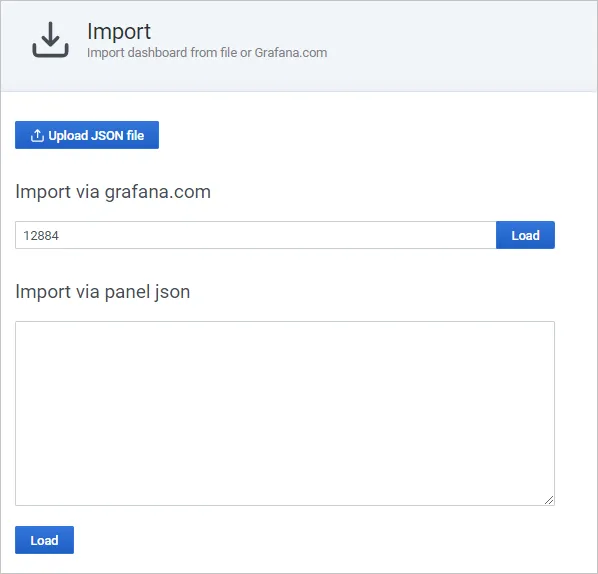The width and height of the screenshot is (598, 574).
Task: Click the Grafana.com word in the subtitle
Action: [x=291, y=53]
